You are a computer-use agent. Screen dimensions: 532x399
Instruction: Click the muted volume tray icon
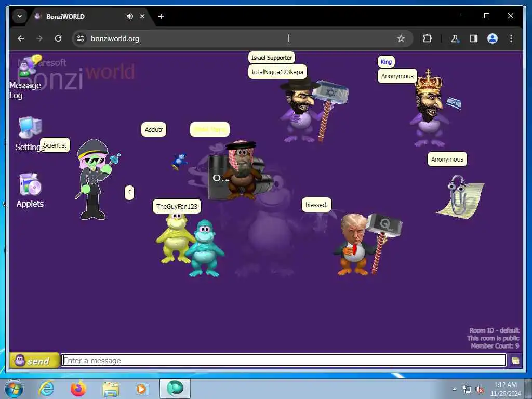480,389
